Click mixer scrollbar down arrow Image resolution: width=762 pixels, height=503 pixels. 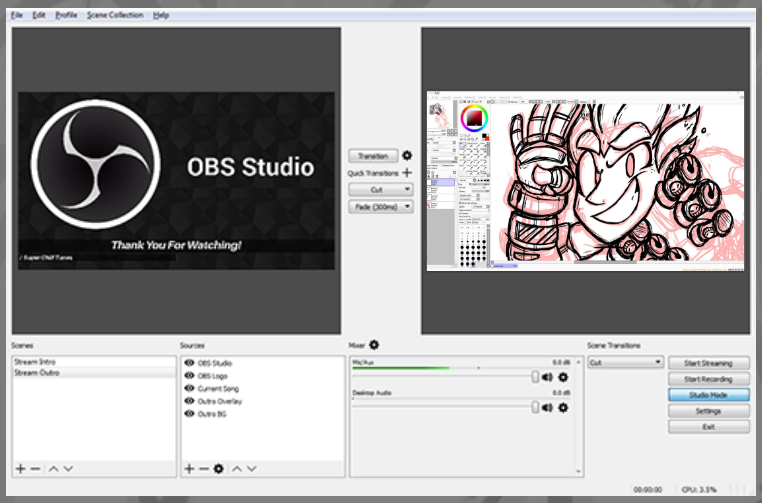click(x=578, y=471)
